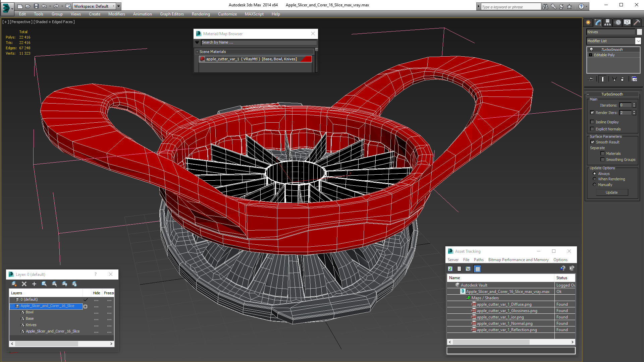Click the Knives object color swatch
Image resolution: width=644 pixels, height=362 pixels.
point(639,32)
